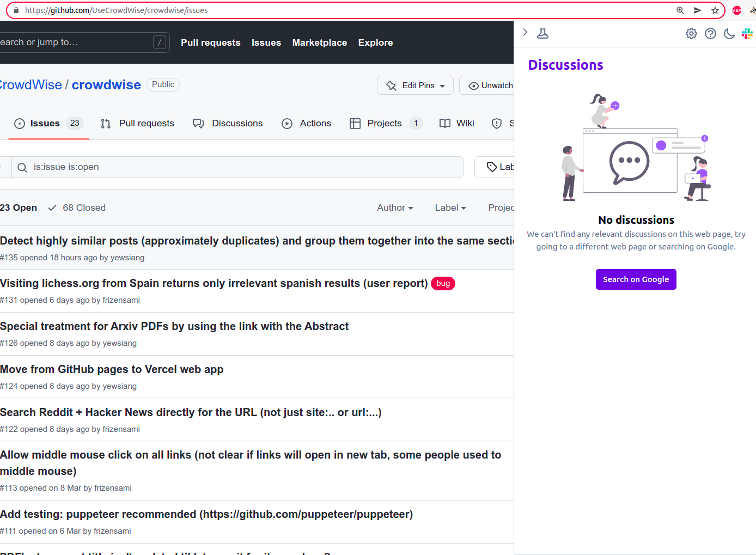The image size is (756, 555).
Task: Click the Unwatch eye button
Action: click(x=487, y=86)
